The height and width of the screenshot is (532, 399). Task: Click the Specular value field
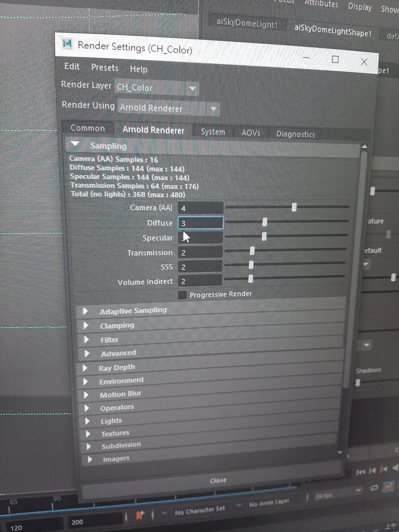(x=200, y=238)
